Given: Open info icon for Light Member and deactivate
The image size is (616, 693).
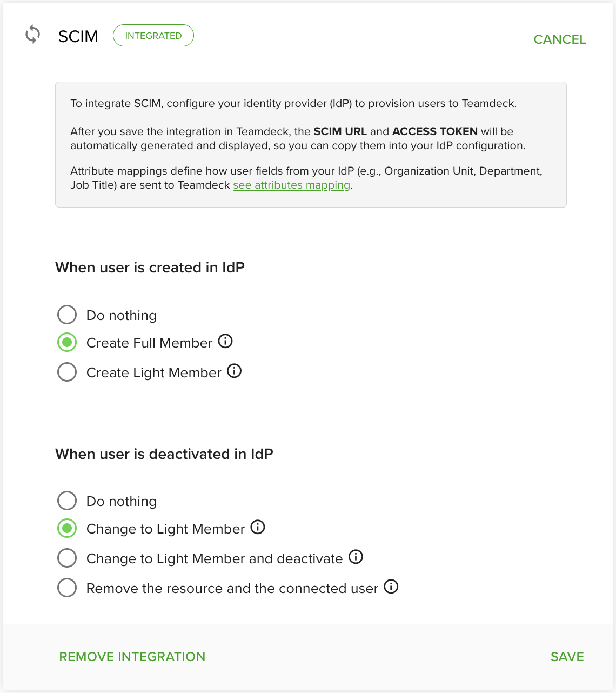Looking at the screenshot, I should [356, 557].
